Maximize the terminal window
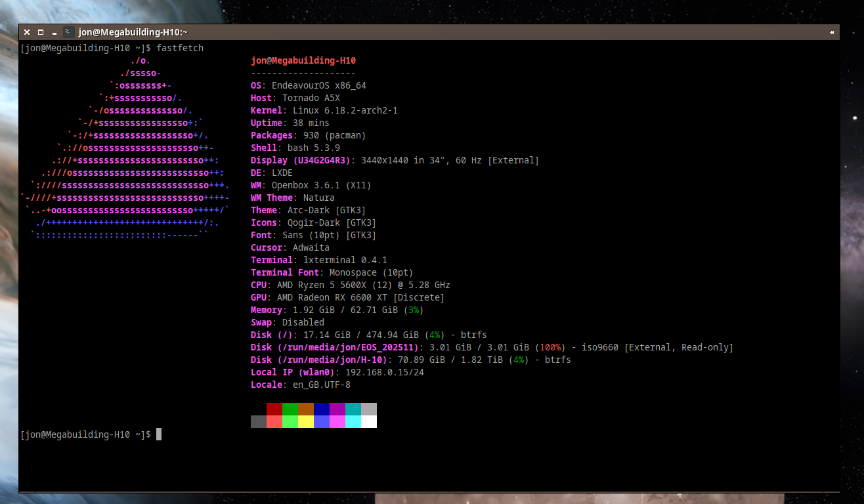The width and height of the screenshot is (864, 504). pos(41,32)
